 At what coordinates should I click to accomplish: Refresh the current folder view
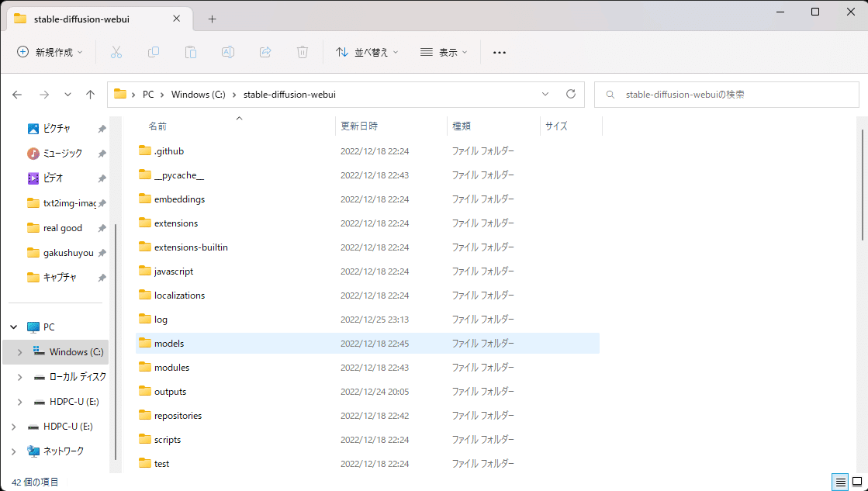(571, 94)
